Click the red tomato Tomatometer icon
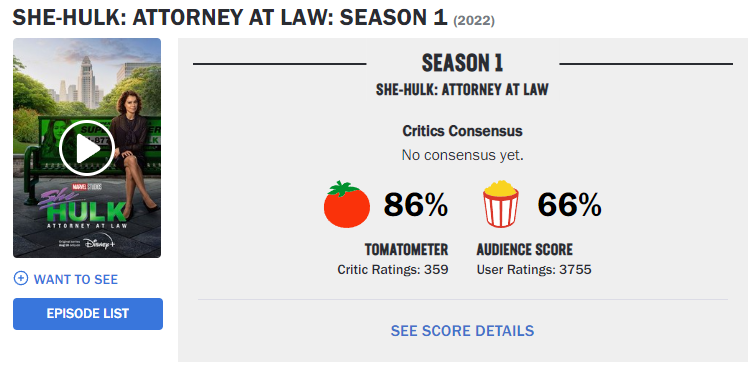Image resolution: width=750 pixels, height=365 pixels. coord(347,204)
